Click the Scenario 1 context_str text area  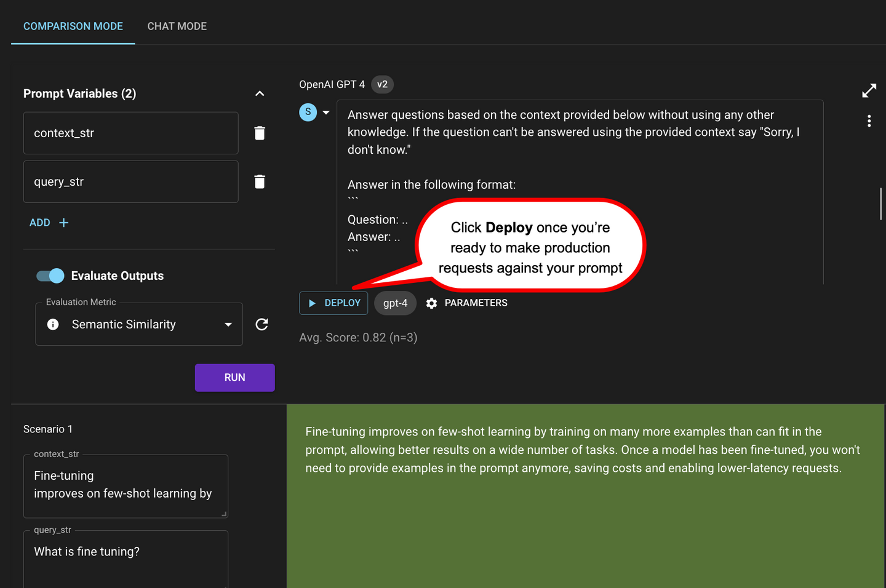pyautogui.click(x=126, y=486)
